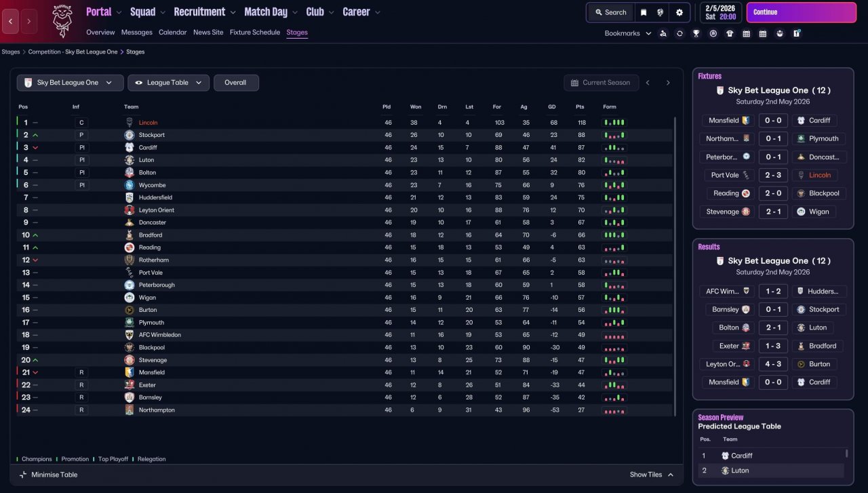Click the forward navigation arrow
The height and width of the screenshot is (493, 868).
point(28,21)
